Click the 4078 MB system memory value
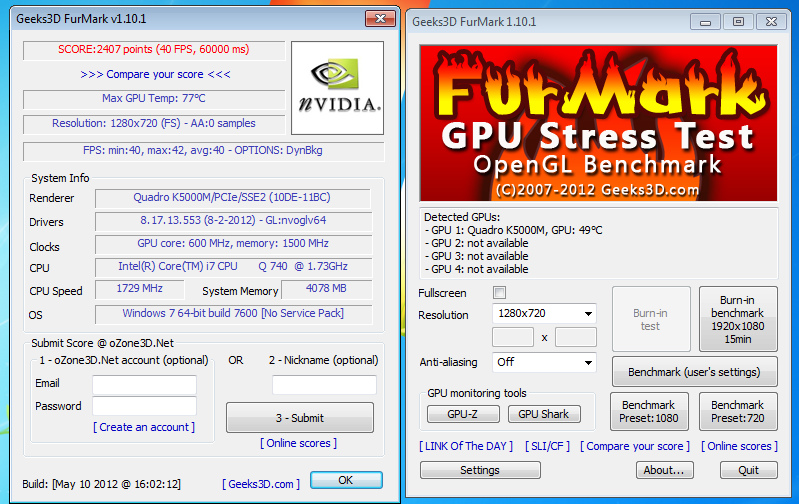The width and height of the screenshot is (799, 504). [326, 288]
